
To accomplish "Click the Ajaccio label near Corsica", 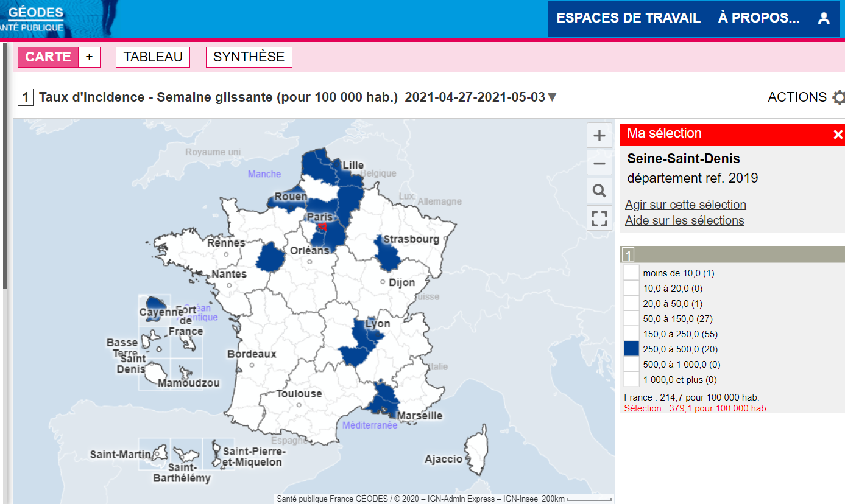I will 444,459.
